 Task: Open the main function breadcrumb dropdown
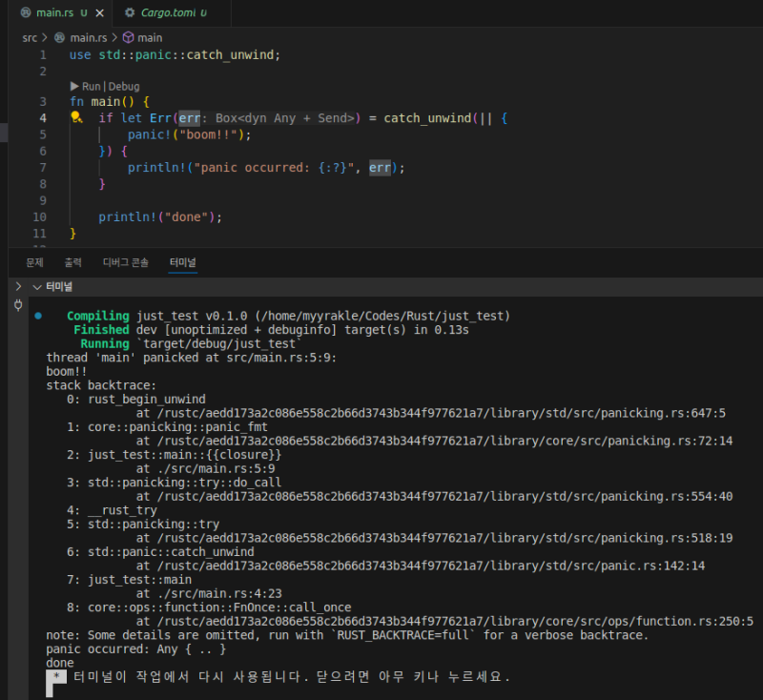(150, 37)
